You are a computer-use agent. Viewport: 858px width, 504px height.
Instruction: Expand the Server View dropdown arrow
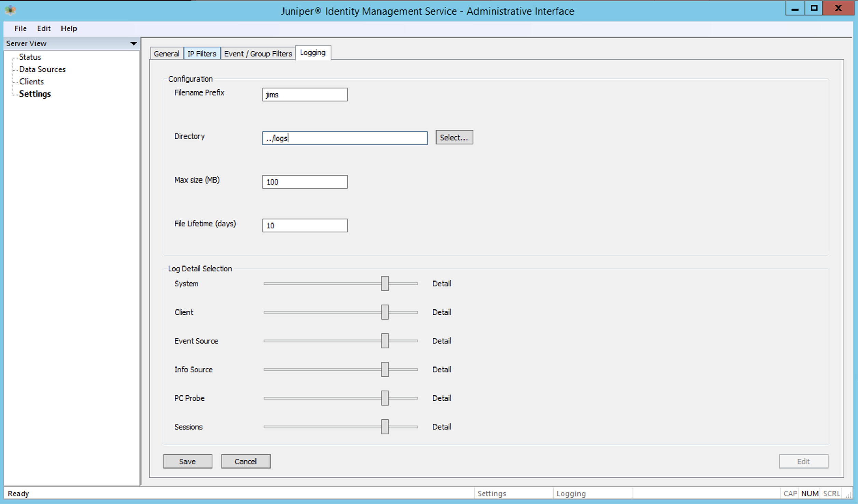[x=134, y=44]
